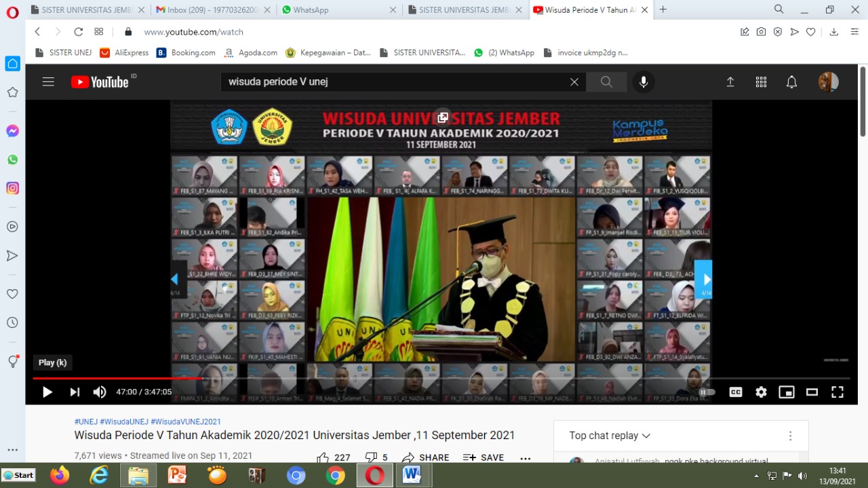Play the video
Image resolution: width=868 pixels, height=488 pixels.
tap(47, 392)
